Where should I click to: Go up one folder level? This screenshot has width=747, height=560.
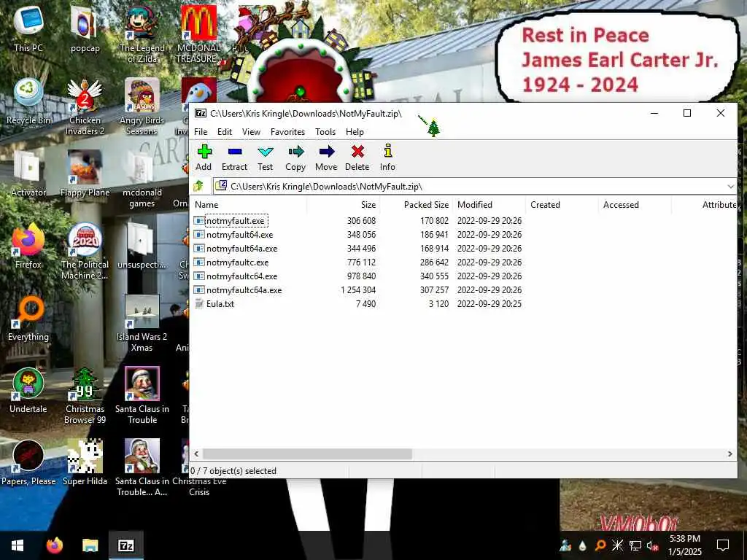point(198,186)
